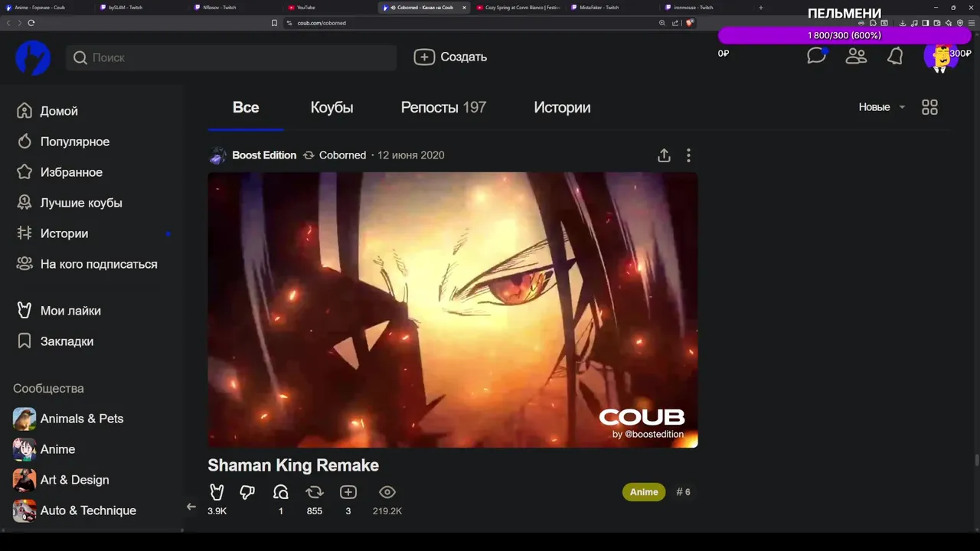This screenshot has height=551, width=980.
Task: Open a new browser tab
Action: coord(760,8)
